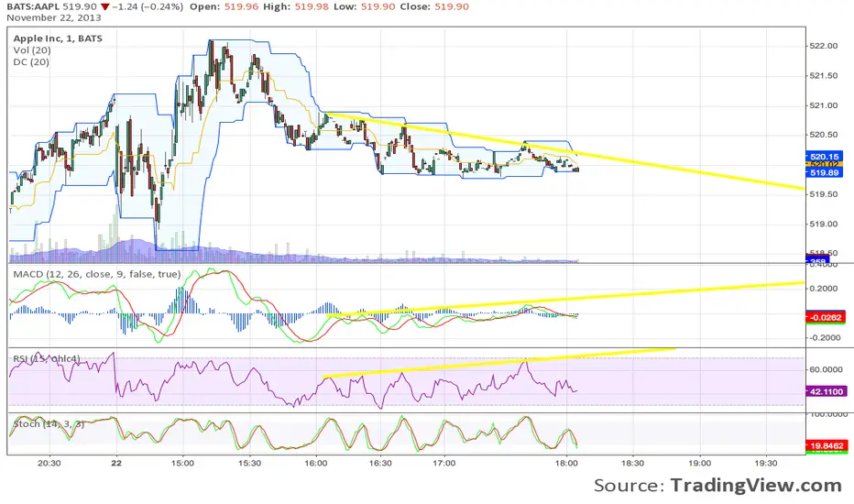Click the Low: 519.90 value
This screenshot has width=854, height=504.
[x=366, y=6]
